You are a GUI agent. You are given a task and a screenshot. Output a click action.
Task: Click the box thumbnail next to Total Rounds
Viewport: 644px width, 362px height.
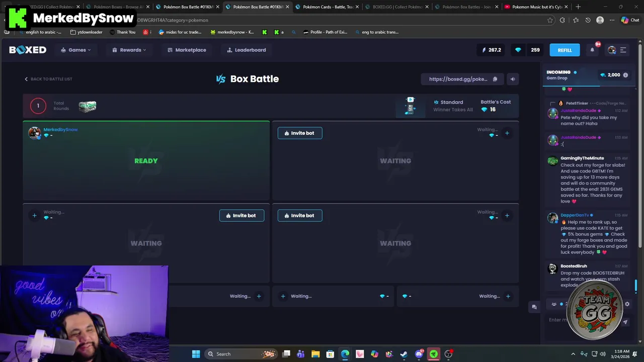point(88,106)
